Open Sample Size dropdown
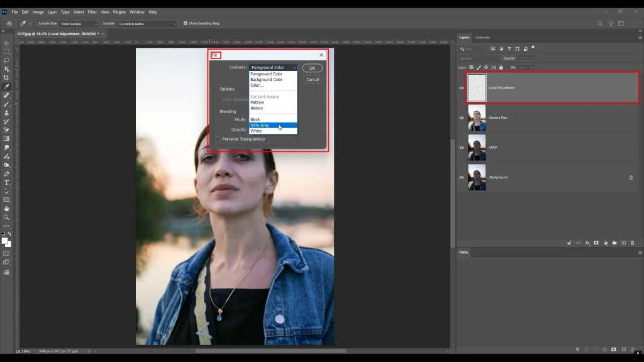The width and height of the screenshot is (644, 362). [x=79, y=24]
